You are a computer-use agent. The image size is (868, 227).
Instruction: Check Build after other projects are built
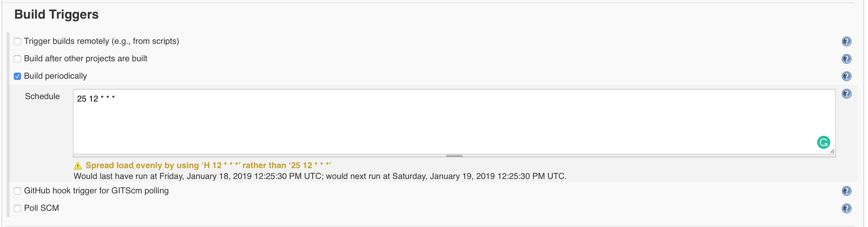coord(17,59)
